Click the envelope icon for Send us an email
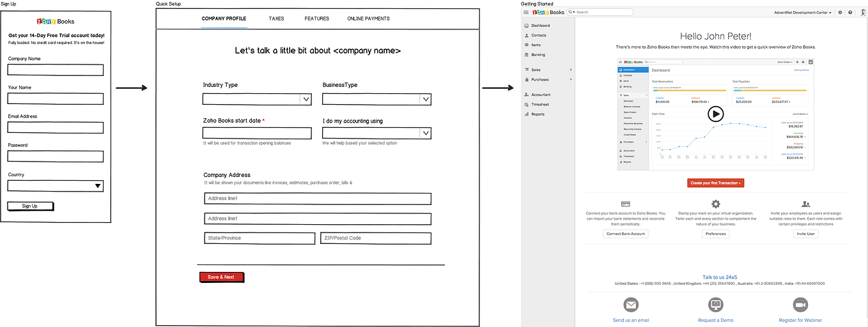 pos(631,305)
